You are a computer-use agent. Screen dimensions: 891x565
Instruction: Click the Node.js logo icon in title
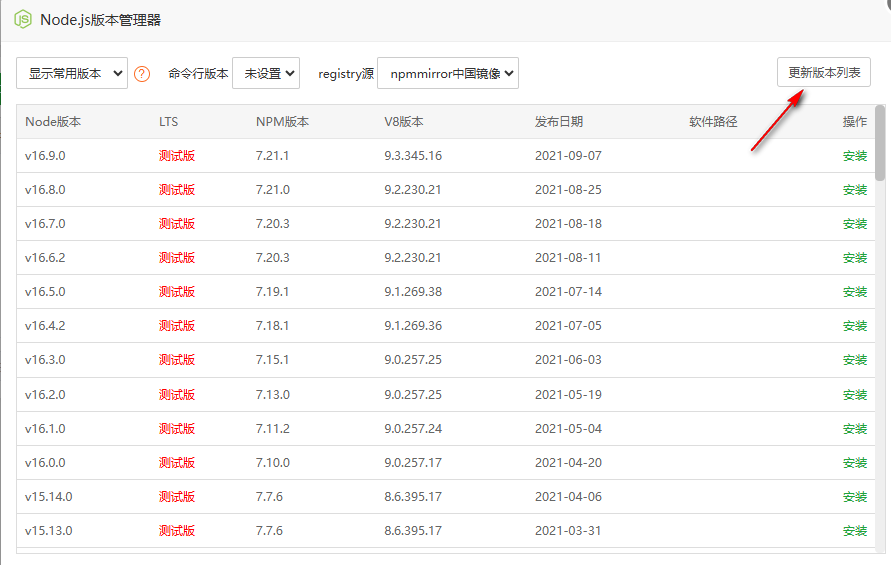(x=23, y=19)
